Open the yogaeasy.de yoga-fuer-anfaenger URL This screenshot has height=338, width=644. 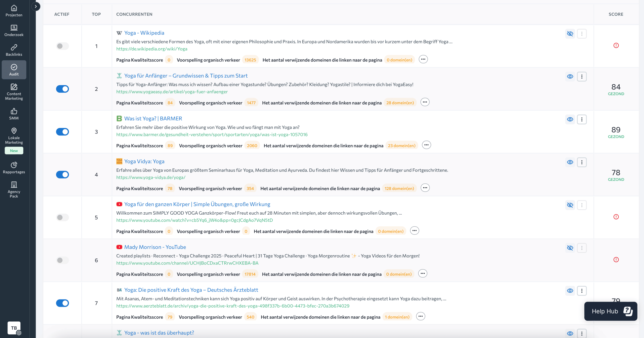pyautogui.click(x=172, y=92)
